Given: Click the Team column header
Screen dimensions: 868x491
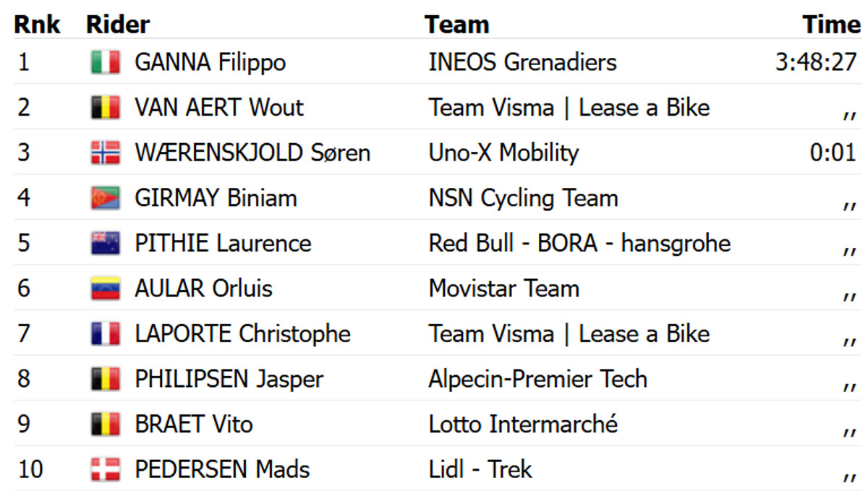Looking at the screenshot, I should tap(456, 25).
